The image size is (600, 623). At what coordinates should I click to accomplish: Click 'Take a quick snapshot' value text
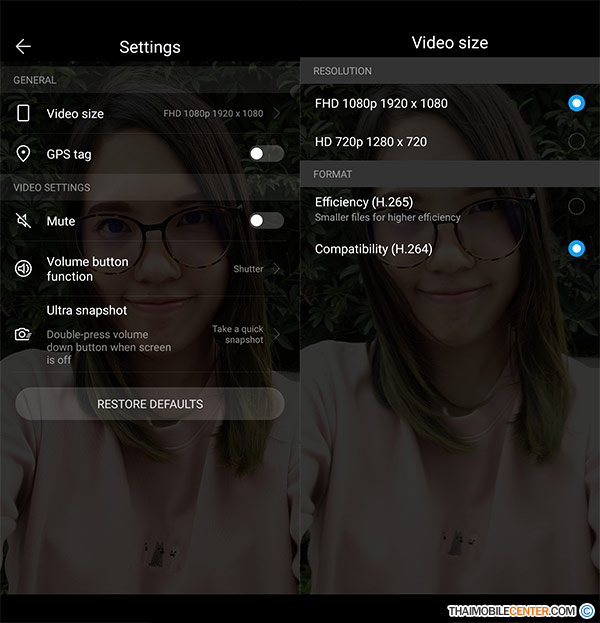(x=238, y=335)
